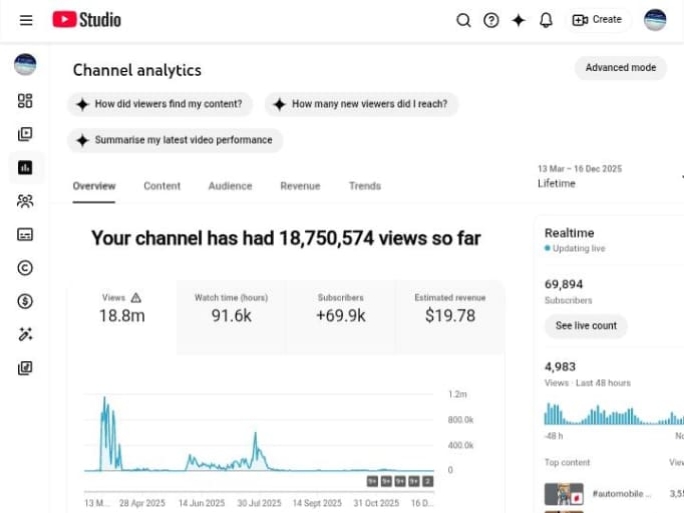Switch to the Audience tab

coord(230,186)
